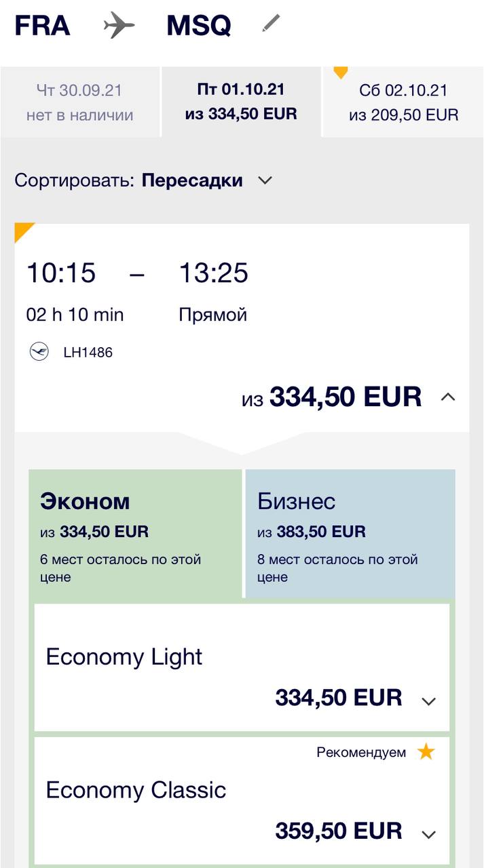
Task: Select the Эконом cabin class tab
Action: click(x=134, y=533)
